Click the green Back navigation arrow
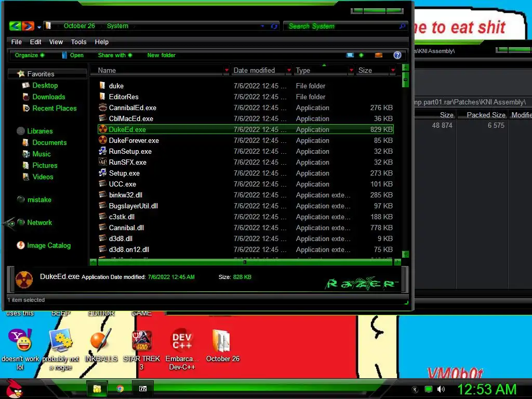Screen dimensions: 532x399 15,26
